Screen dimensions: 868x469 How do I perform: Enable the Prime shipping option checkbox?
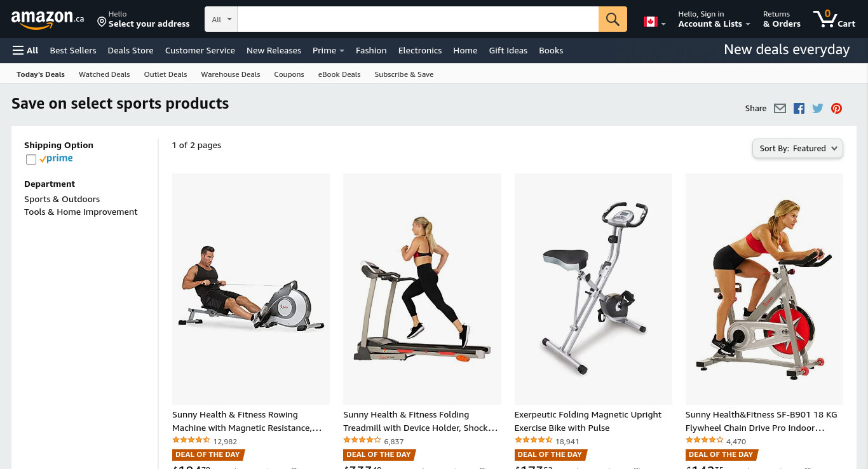31,160
